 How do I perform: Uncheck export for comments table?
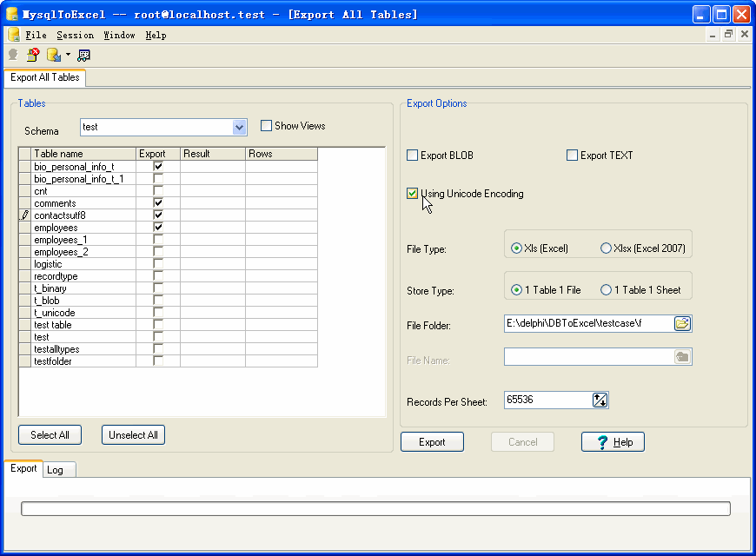click(158, 203)
